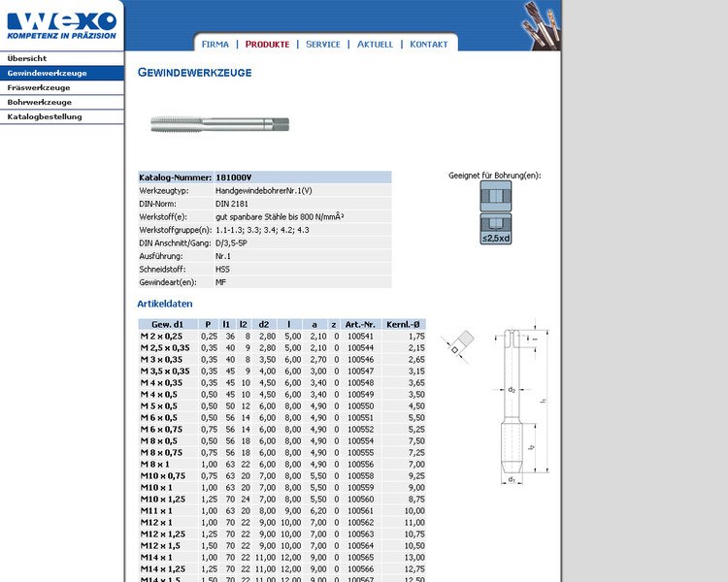Click article number 100565
The height and width of the screenshot is (582, 728).
(360, 558)
